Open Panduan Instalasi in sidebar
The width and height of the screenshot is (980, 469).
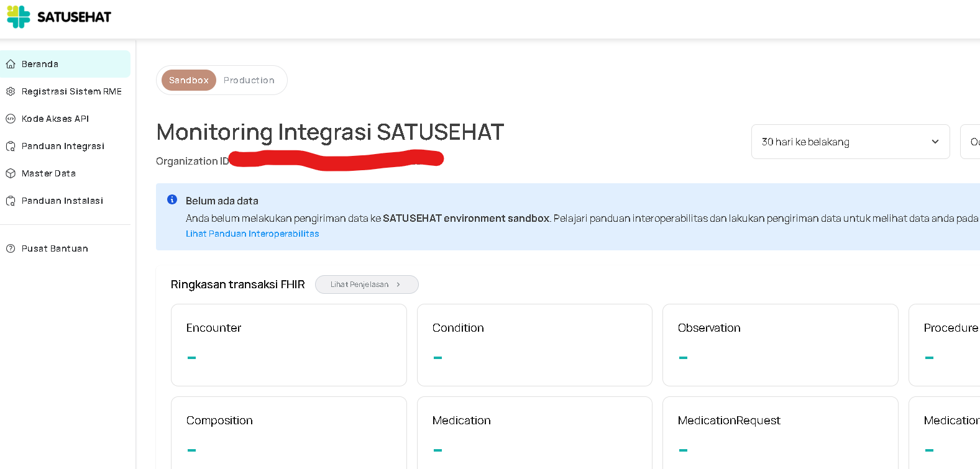point(65,201)
